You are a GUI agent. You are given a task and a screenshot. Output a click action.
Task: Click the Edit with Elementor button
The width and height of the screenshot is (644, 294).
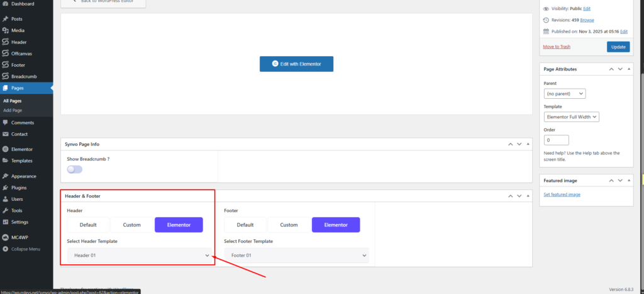[296, 64]
